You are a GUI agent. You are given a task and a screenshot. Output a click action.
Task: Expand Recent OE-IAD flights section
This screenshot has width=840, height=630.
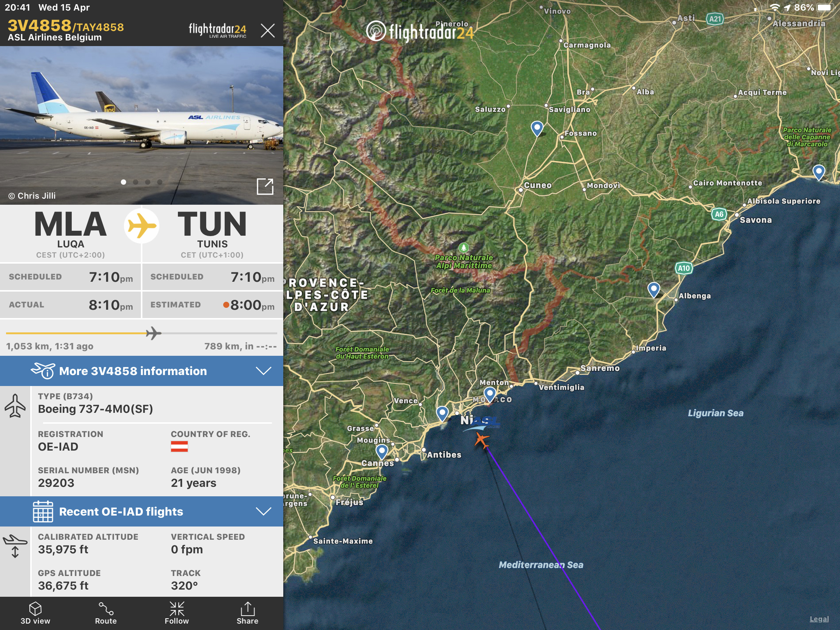pyautogui.click(x=142, y=511)
